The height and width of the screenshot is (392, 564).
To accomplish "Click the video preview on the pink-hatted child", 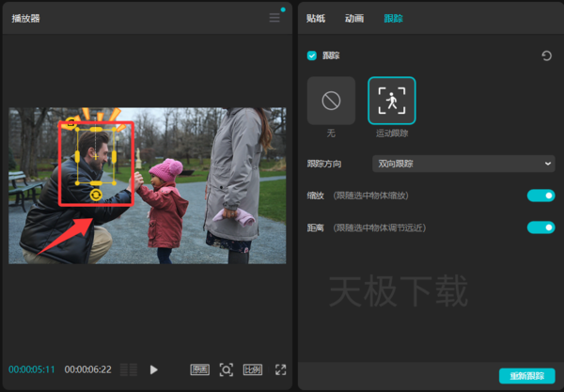I will (165, 209).
